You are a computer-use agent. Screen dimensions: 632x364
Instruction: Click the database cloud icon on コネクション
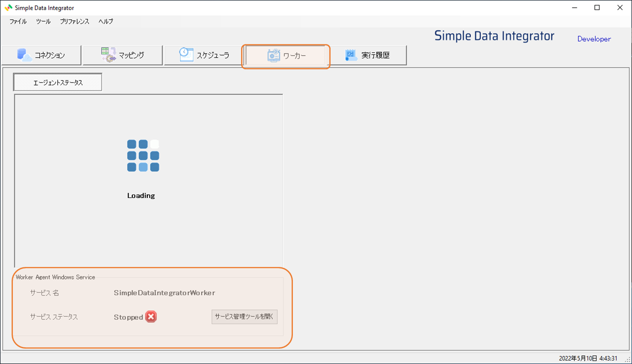pos(24,55)
